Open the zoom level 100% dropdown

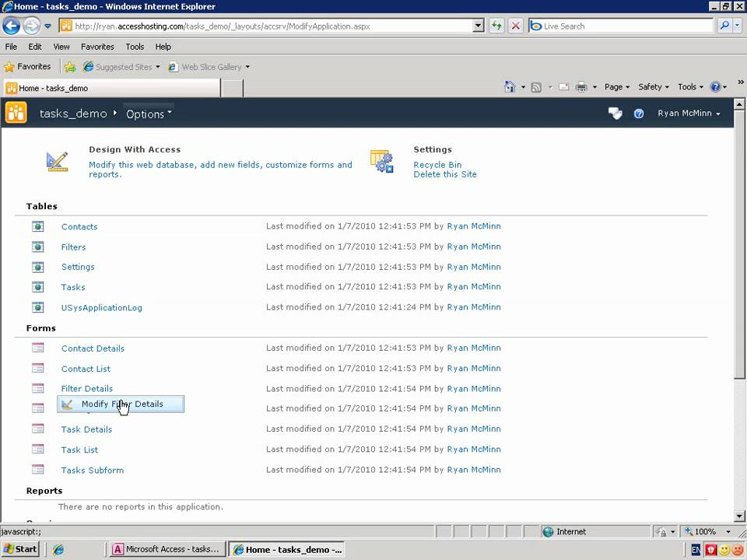[728, 531]
